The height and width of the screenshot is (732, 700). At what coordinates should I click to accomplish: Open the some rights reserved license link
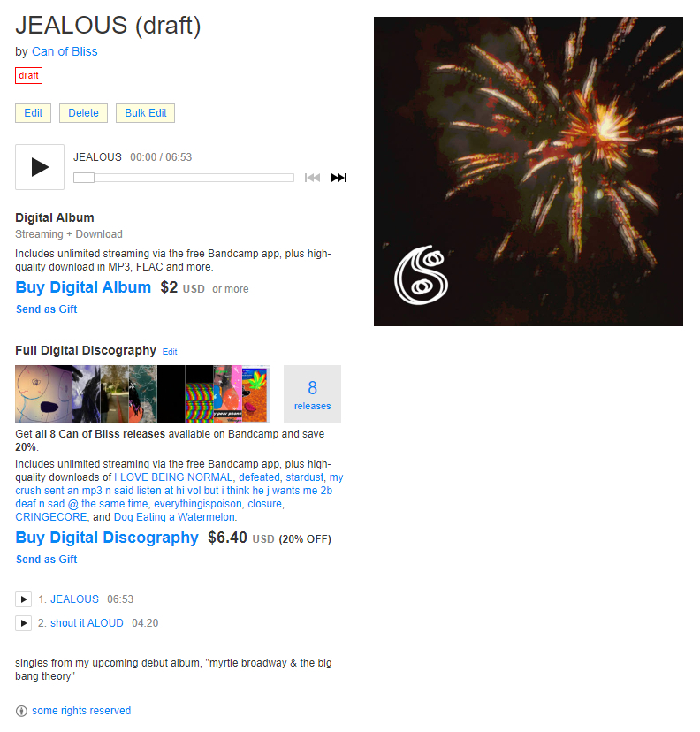coord(81,711)
